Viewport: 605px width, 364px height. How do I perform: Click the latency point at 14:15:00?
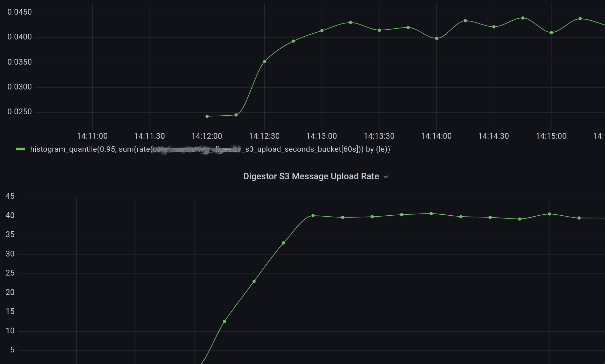[552, 33]
